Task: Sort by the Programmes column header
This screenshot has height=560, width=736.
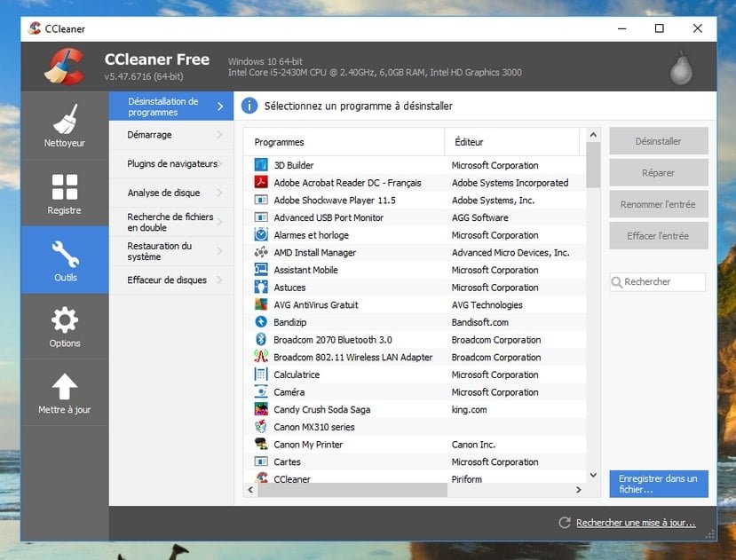Action: coord(344,142)
